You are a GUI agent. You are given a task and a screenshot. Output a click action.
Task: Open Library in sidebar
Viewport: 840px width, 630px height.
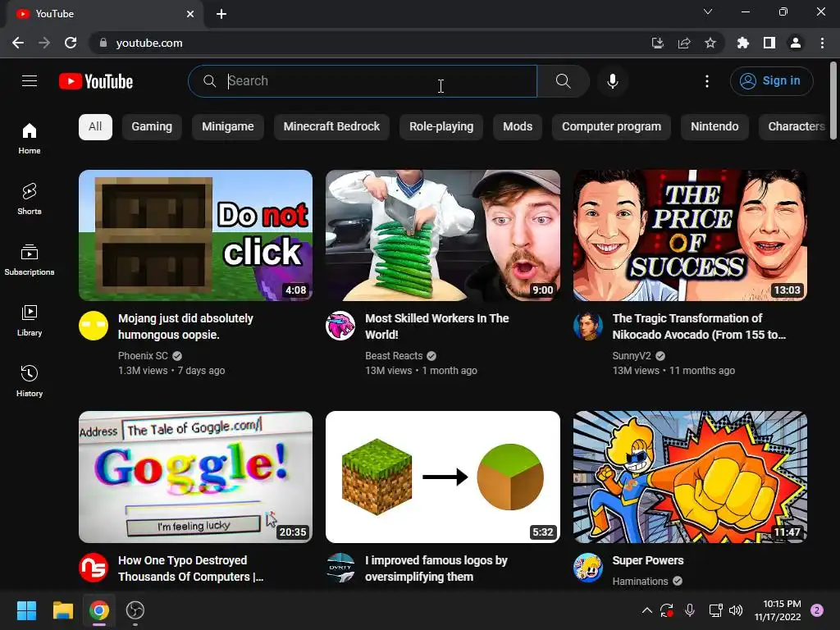pos(30,320)
